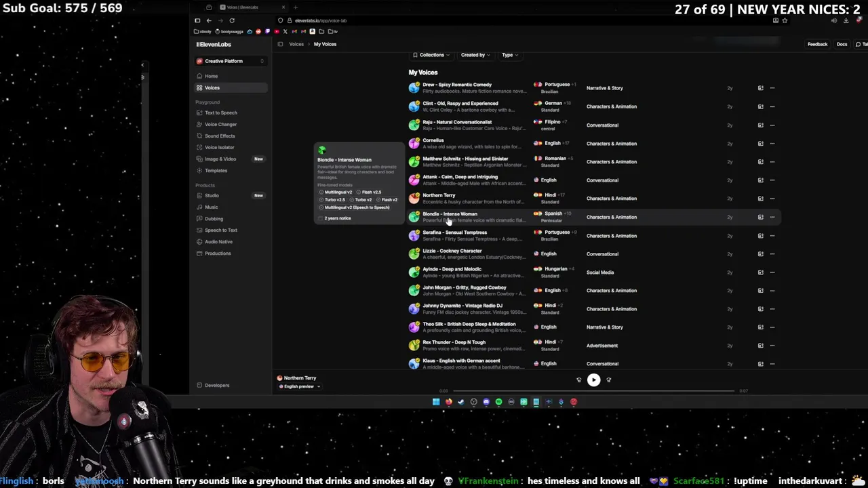Screen dimensions: 868x488
Task: Open Spotify from the taskbar
Action: coord(498,402)
